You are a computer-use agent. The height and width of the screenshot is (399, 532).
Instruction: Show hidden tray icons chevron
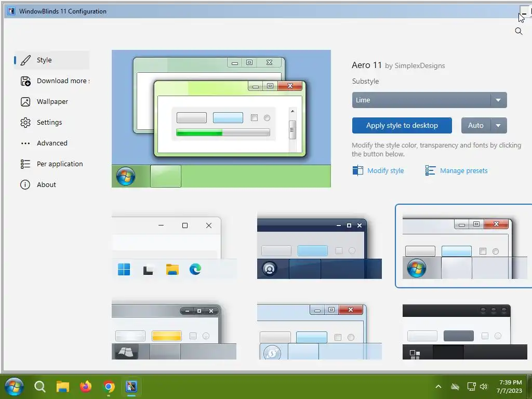pyautogui.click(x=438, y=387)
